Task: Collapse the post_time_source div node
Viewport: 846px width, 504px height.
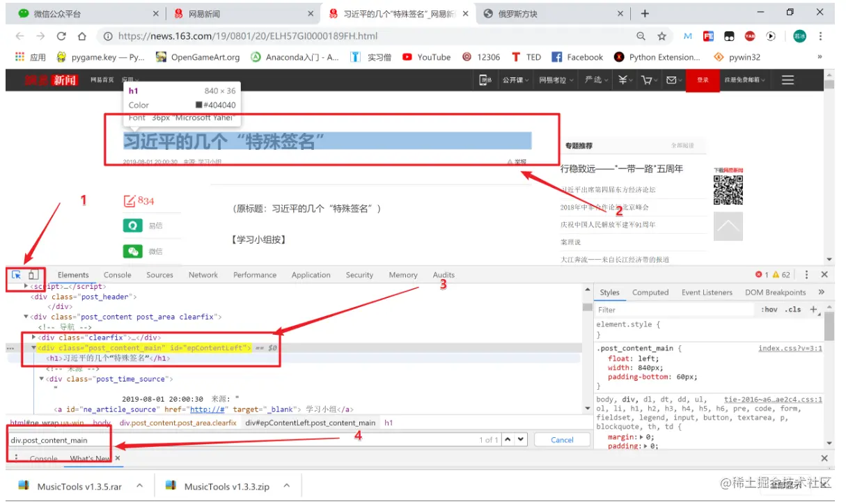Action: pyautogui.click(x=42, y=379)
